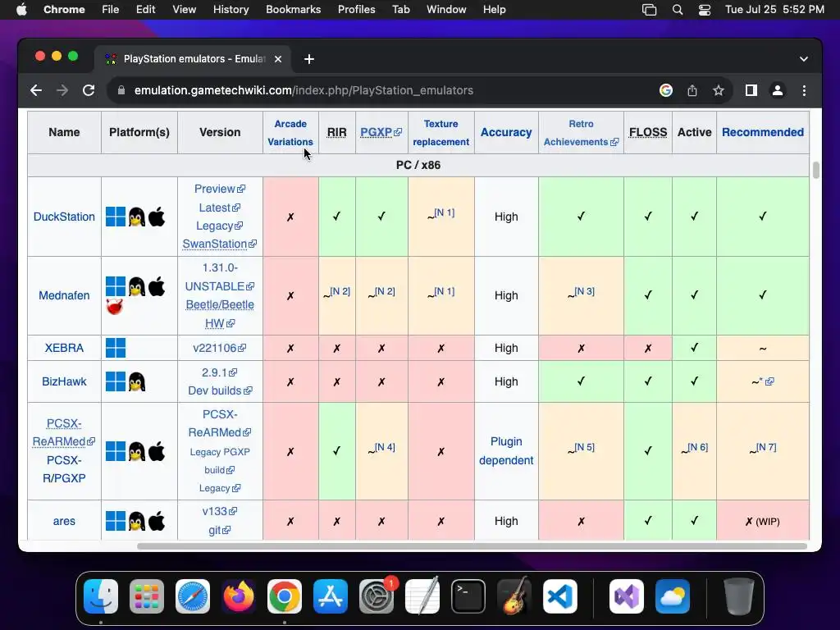The height and width of the screenshot is (630, 840).
Task: Click the Google account icon in address bar
Action: [x=666, y=90]
